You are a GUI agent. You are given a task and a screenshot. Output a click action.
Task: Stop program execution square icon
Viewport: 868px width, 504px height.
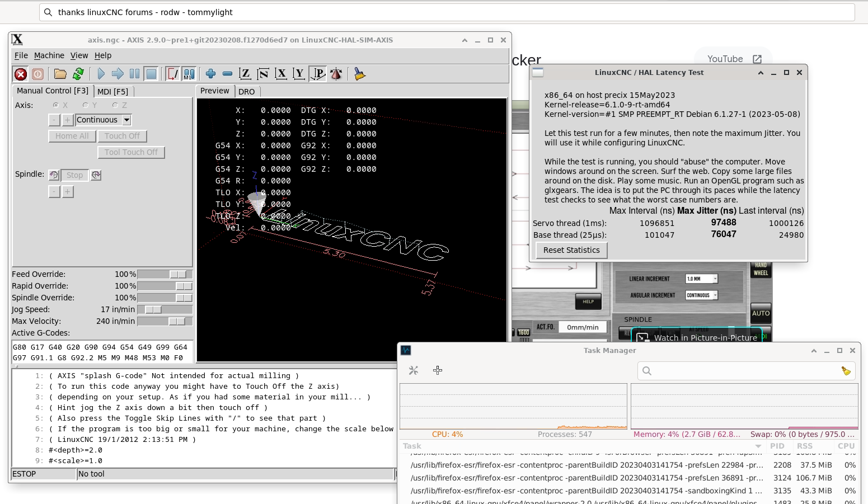click(x=151, y=74)
